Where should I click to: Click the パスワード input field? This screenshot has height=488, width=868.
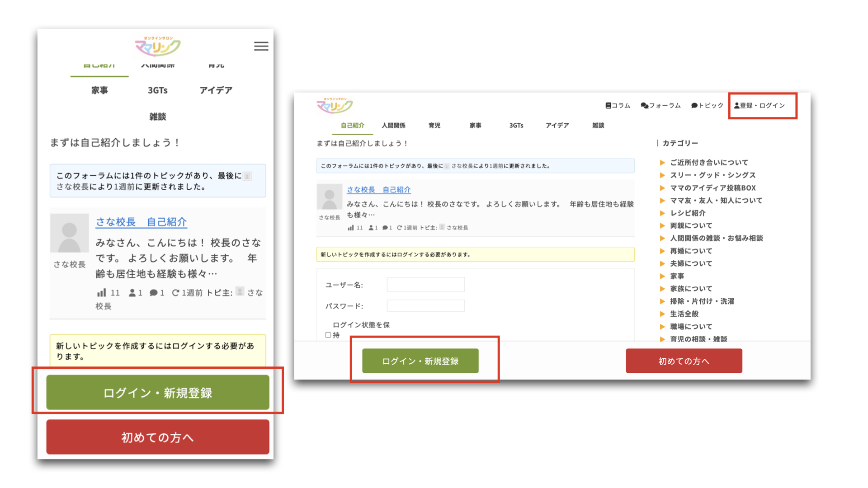point(425,306)
